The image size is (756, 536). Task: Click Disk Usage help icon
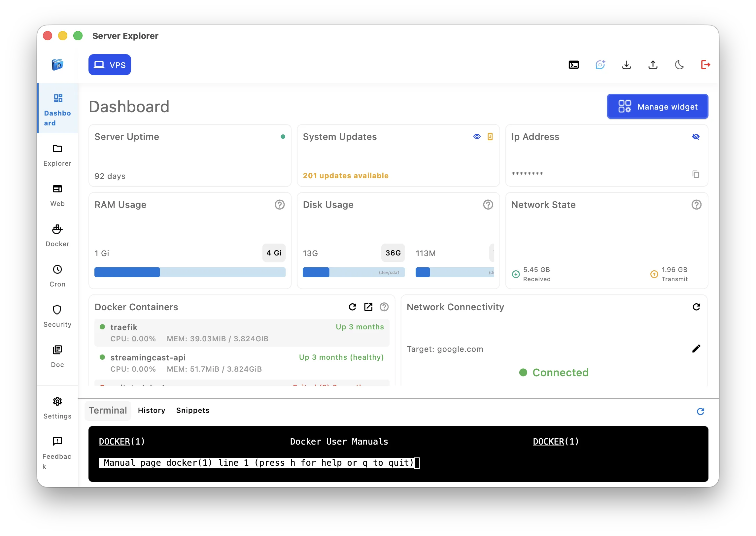(x=488, y=205)
